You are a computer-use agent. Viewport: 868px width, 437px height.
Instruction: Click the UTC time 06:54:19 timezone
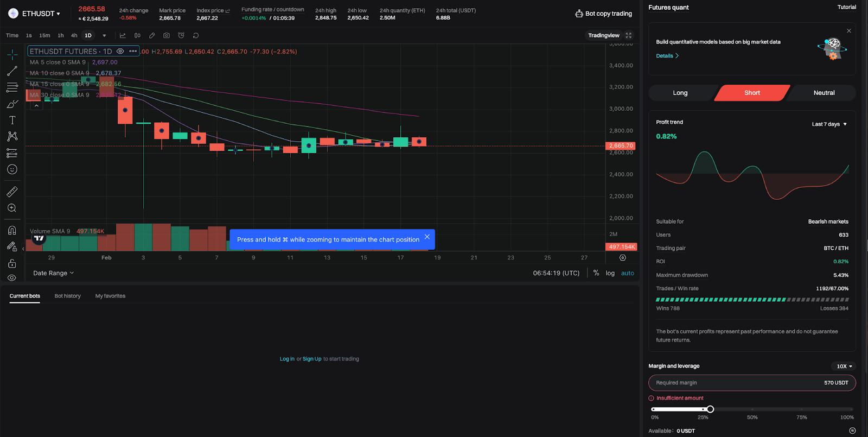pos(556,273)
